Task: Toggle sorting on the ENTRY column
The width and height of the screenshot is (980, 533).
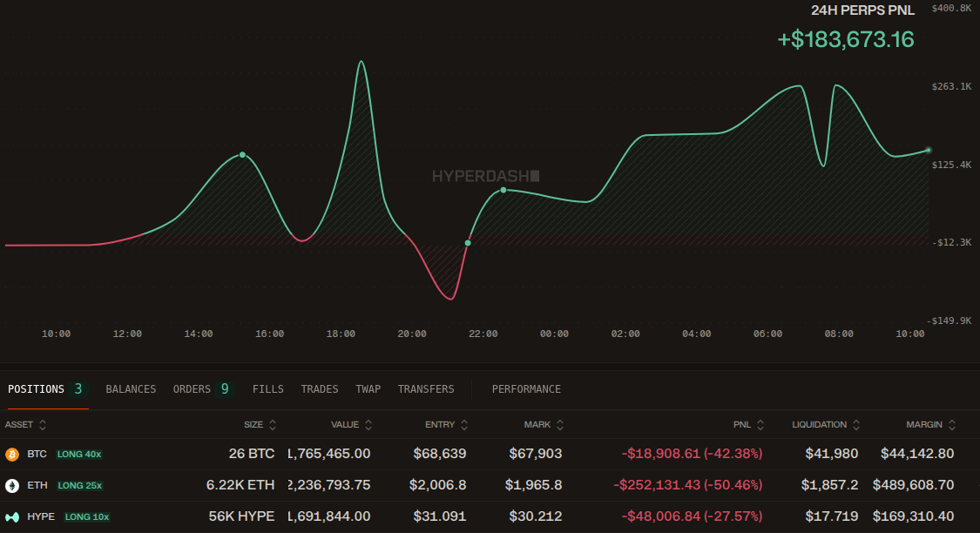Action: tap(464, 424)
